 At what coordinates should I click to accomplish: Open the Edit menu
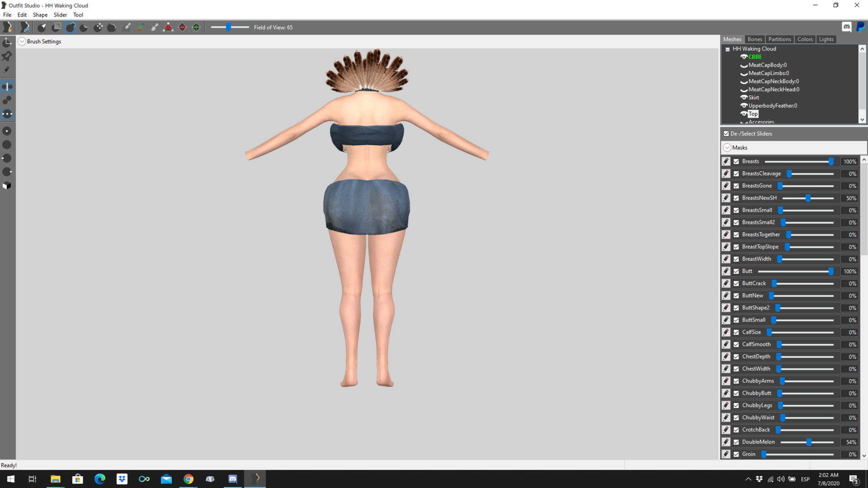point(22,15)
